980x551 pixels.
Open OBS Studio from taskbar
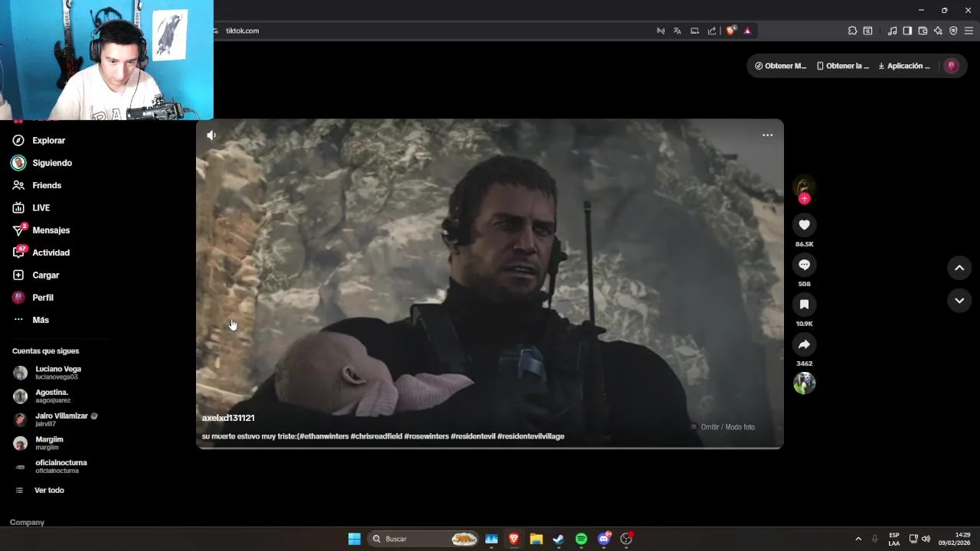pyautogui.click(x=626, y=539)
